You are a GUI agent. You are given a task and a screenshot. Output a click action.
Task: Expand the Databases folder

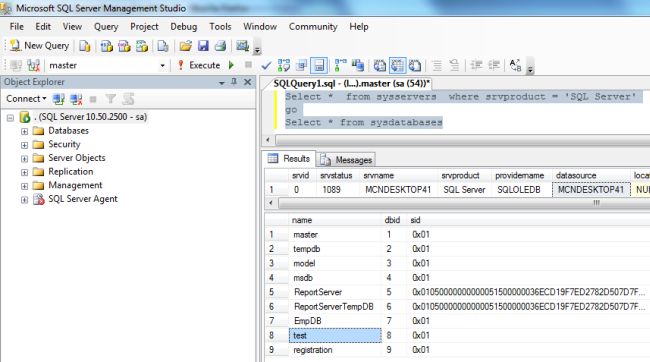click(24, 131)
